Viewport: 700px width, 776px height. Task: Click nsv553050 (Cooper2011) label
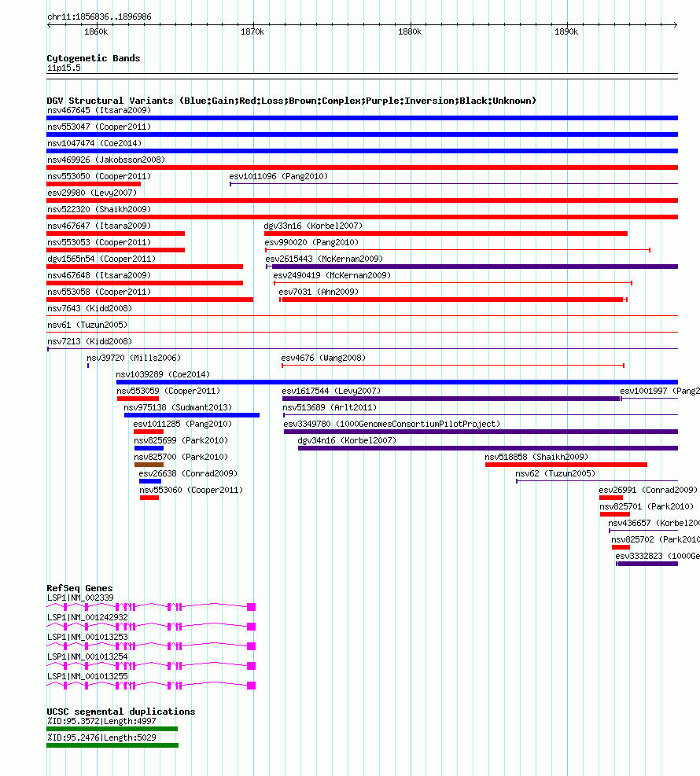click(x=99, y=176)
